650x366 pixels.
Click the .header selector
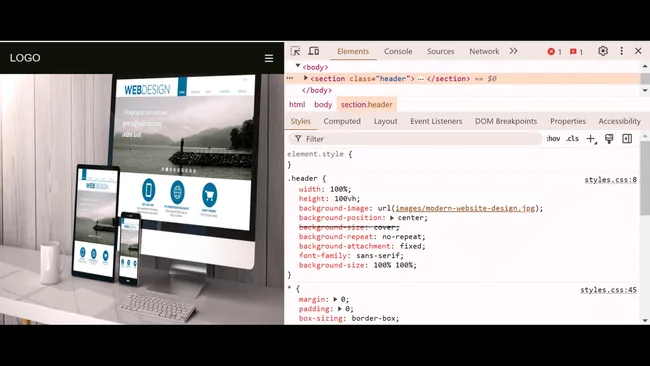(303, 178)
